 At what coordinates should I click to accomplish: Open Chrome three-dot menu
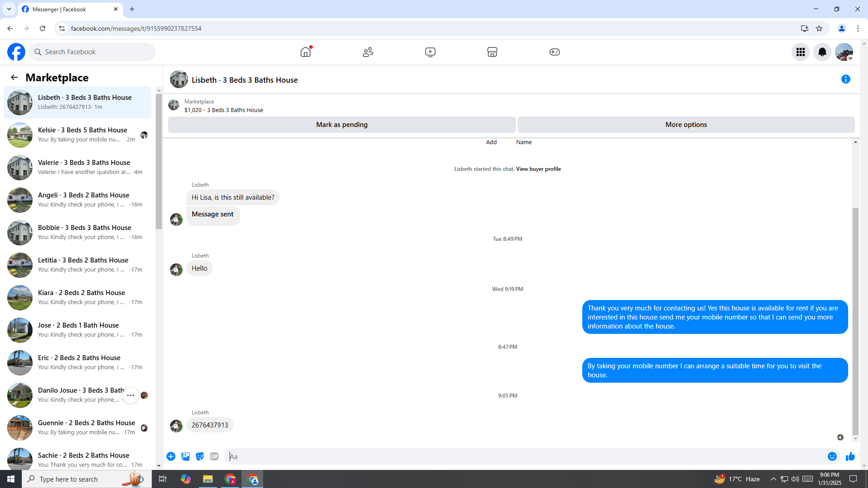pos(858,28)
